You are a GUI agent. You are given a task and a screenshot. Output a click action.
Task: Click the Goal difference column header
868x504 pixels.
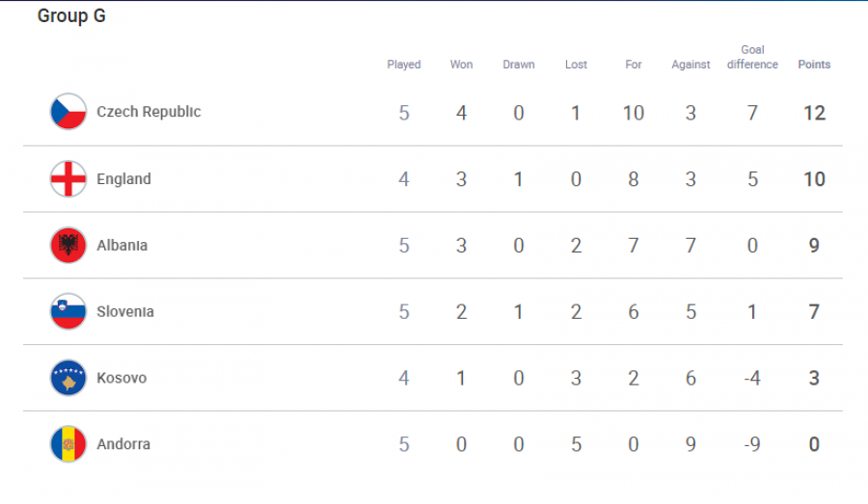click(x=752, y=57)
